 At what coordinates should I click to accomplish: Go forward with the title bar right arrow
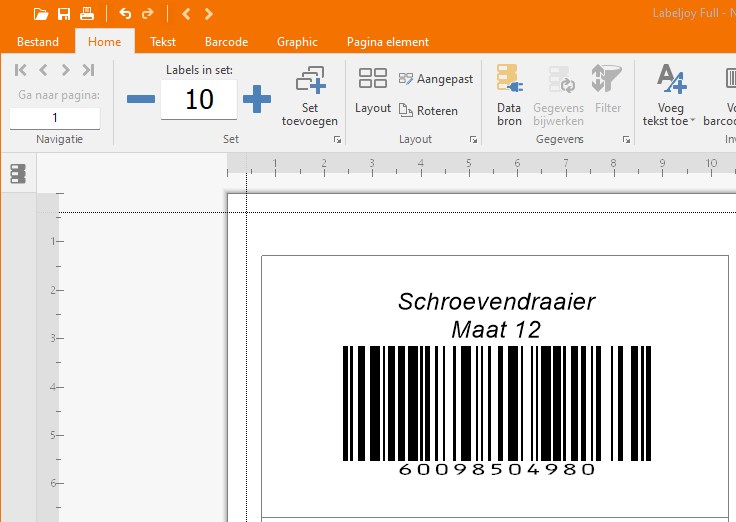(x=209, y=14)
